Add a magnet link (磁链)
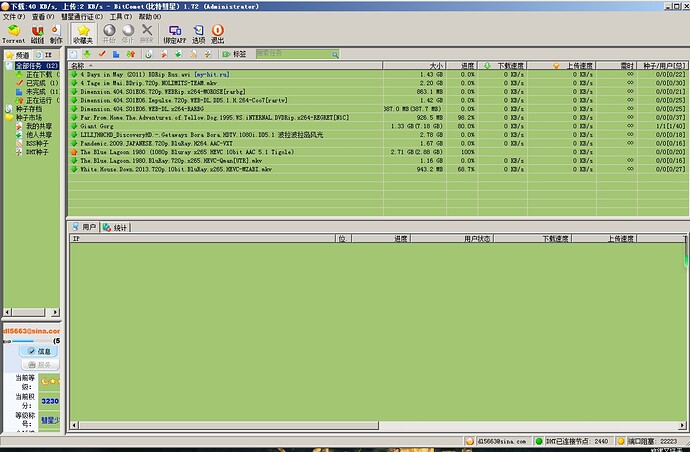Screen dimensions: 690x452 pyautogui.click(x=37, y=34)
